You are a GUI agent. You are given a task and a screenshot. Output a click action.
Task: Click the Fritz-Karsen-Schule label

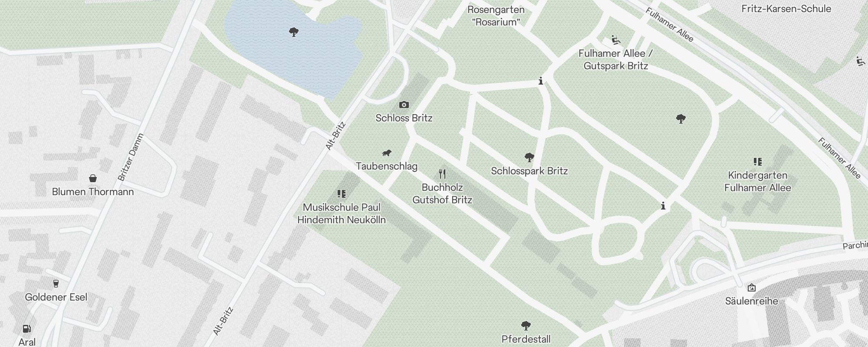pos(786,9)
